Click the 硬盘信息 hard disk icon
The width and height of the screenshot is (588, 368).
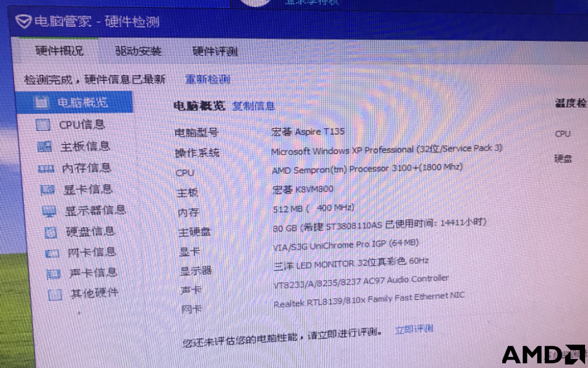click(51, 233)
